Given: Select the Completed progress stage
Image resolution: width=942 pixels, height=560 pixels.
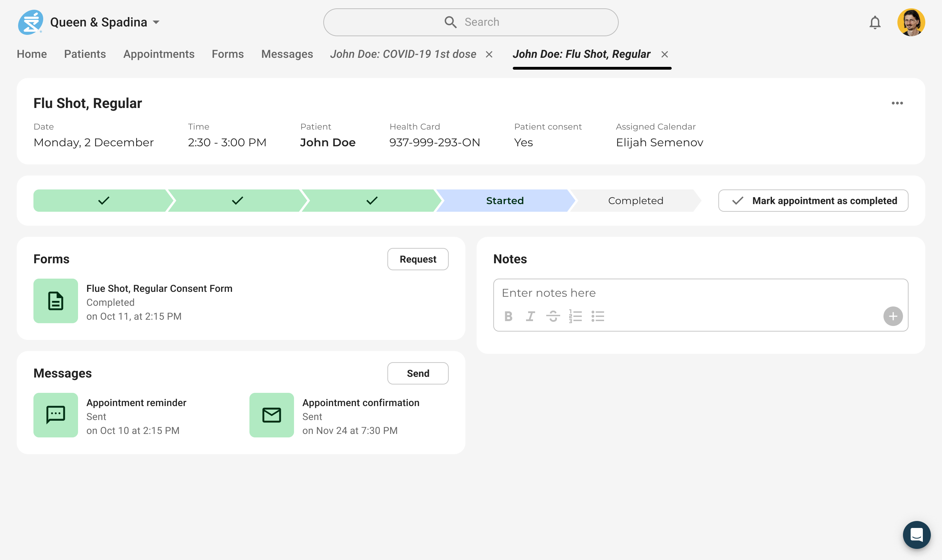Looking at the screenshot, I should point(635,200).
